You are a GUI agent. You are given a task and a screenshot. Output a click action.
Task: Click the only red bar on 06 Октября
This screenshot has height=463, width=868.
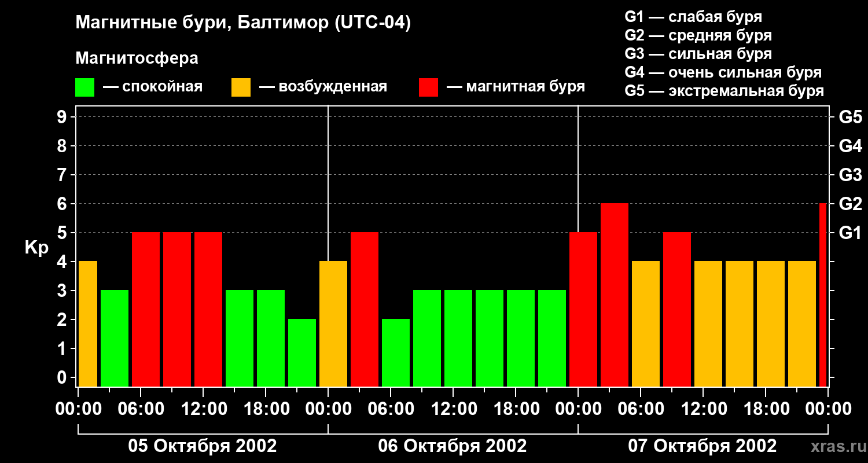click(365, 310)
